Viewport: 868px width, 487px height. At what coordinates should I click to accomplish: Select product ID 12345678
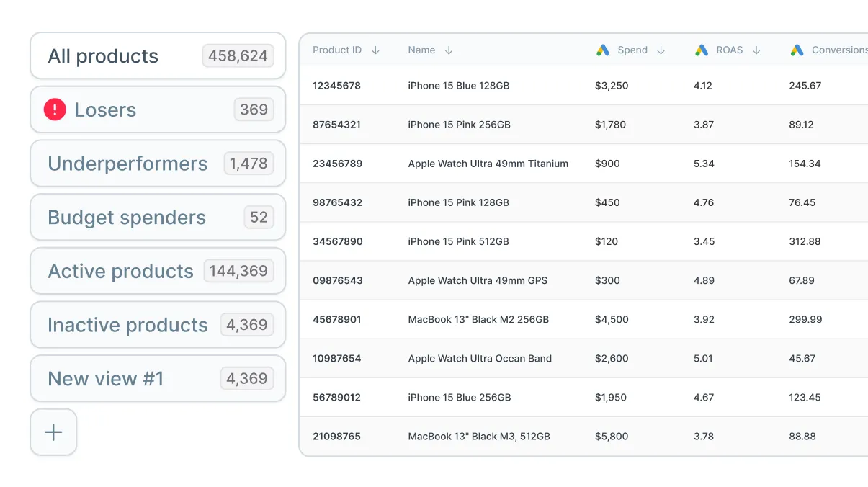336,86
